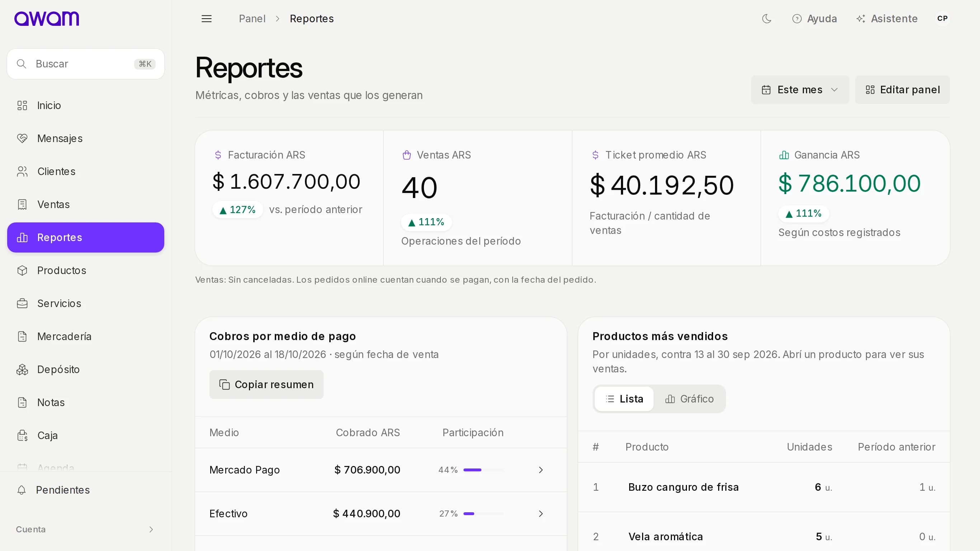Viewport: 980px width, 551px height.
Task: Click the Ventas ARS bag icon
Action: click(407, 155)
